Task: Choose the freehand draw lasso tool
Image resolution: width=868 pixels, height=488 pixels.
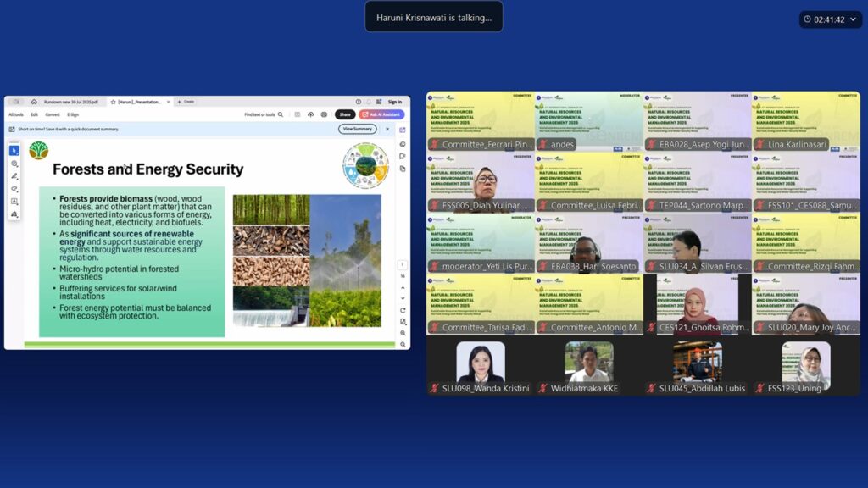Action: coord(14,188)
